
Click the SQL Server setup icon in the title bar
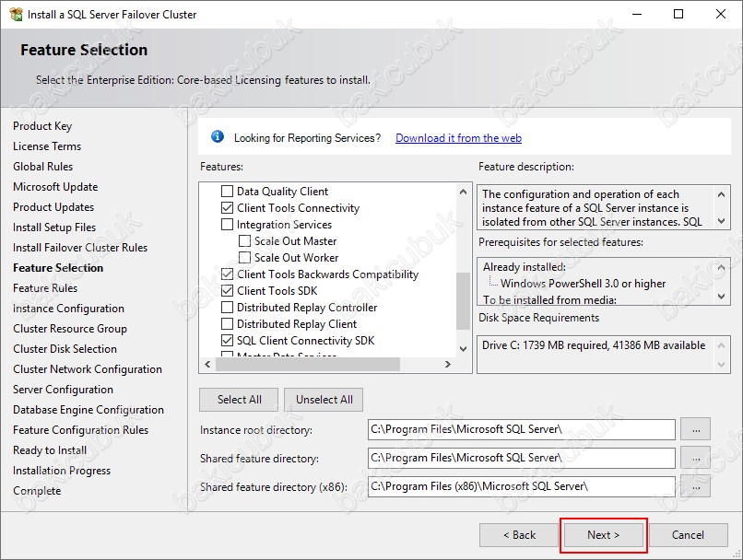(16, 14)
